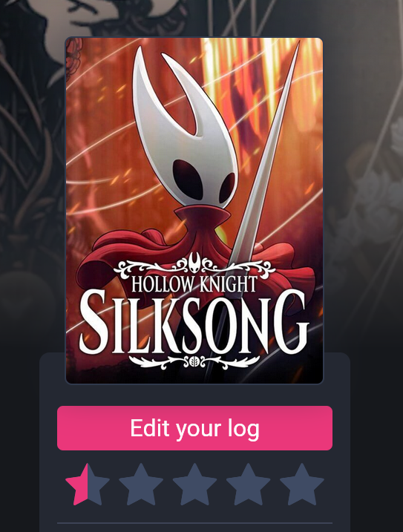
Task: Click the HOLLOW KNIGHT text on cover
Action: pos(194,284)
